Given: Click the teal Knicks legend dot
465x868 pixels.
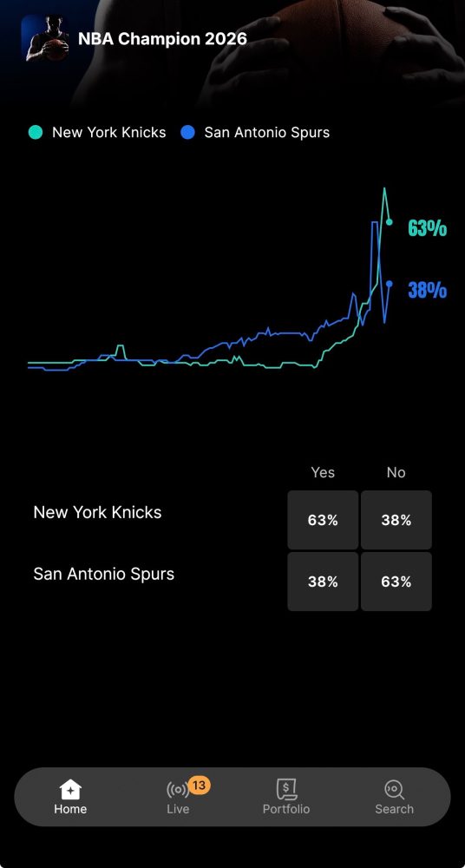Looking at the screenshot, I should (35, 132).
